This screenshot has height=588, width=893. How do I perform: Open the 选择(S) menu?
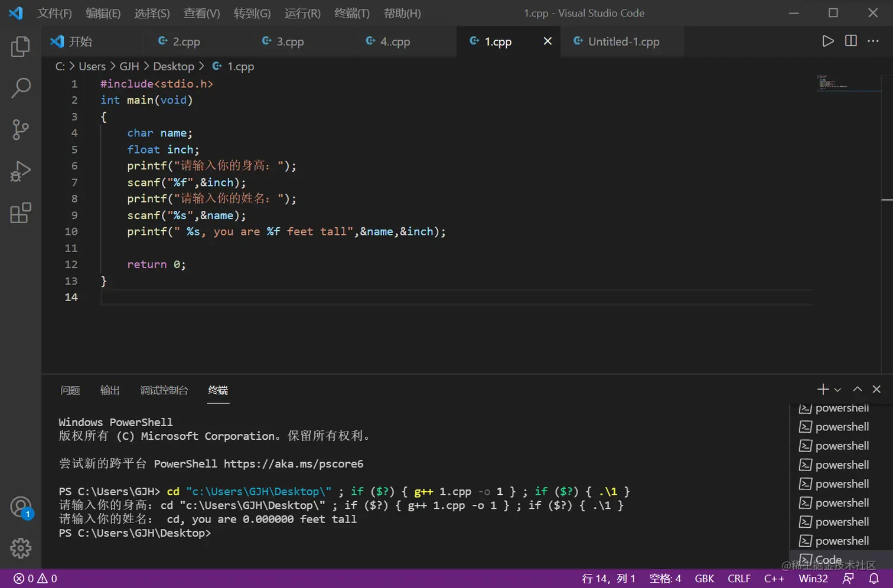(152, 13)
